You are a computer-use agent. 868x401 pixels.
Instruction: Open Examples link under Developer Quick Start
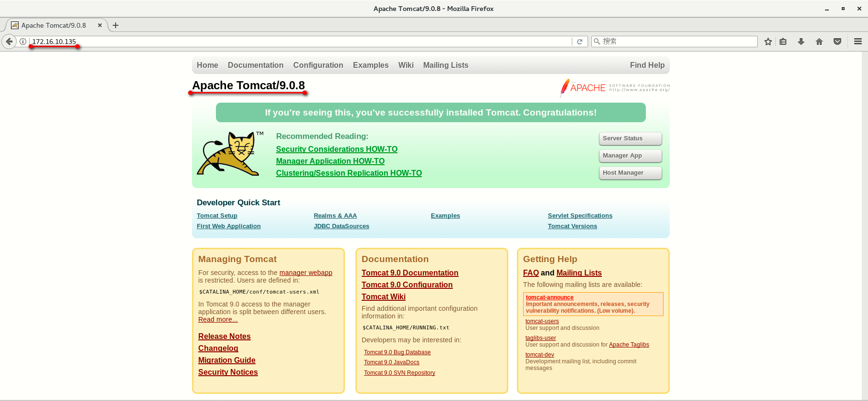(445, 216)
